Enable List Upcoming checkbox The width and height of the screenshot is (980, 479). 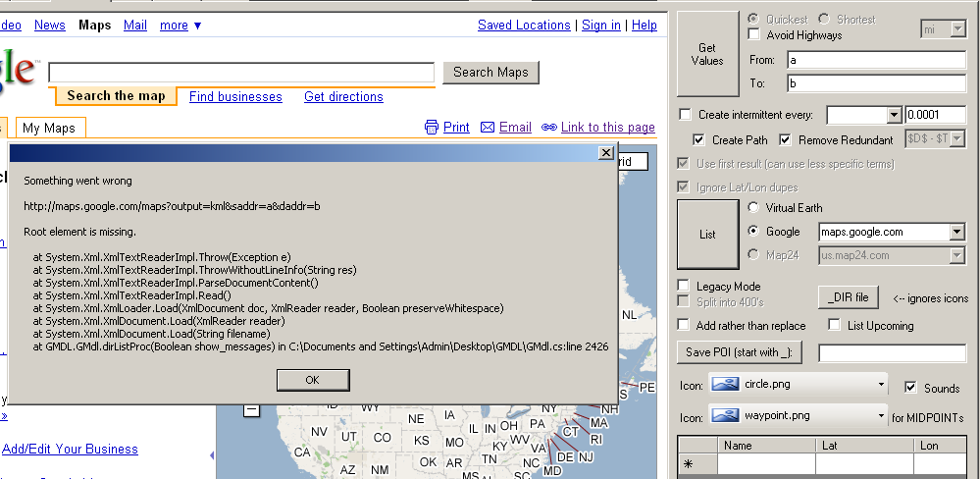[835, 325]
